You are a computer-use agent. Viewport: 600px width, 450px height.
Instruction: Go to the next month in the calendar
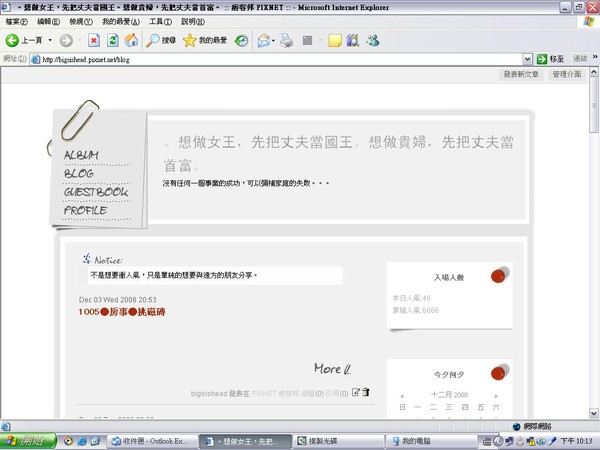(495, 395)
